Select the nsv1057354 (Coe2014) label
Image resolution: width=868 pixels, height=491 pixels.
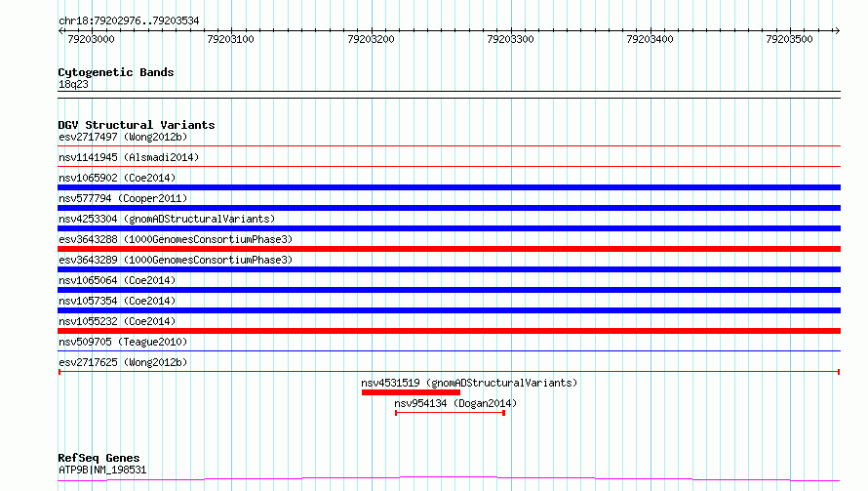point(117,301)
